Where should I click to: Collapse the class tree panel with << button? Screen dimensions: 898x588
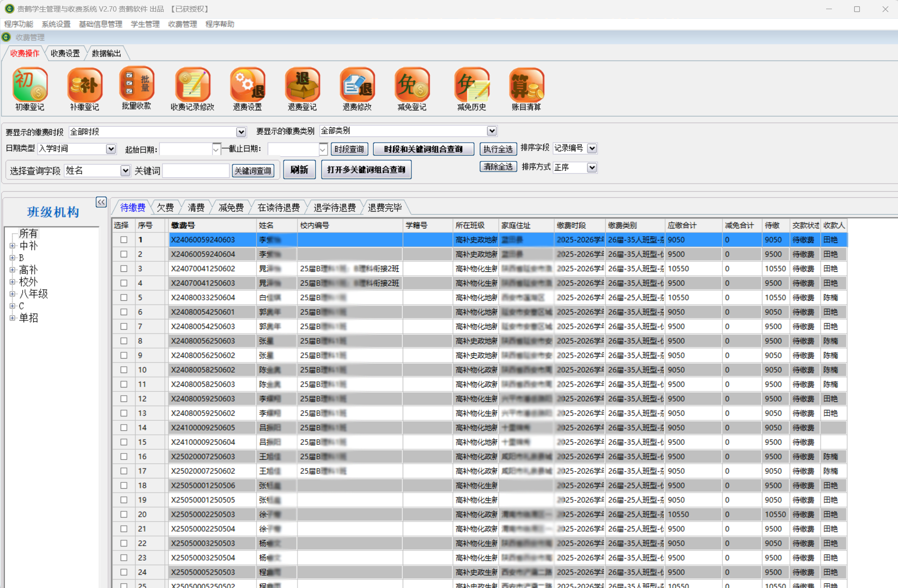[x=101, y=202]
